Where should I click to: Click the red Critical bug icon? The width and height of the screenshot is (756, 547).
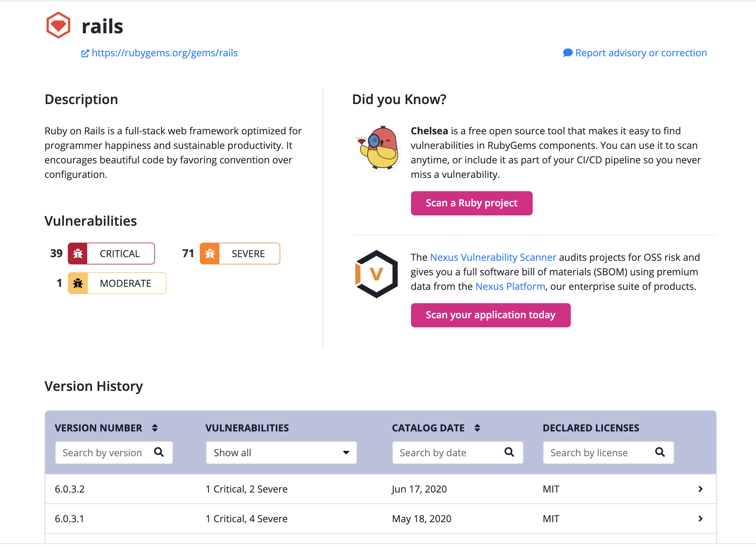point(78,254)
